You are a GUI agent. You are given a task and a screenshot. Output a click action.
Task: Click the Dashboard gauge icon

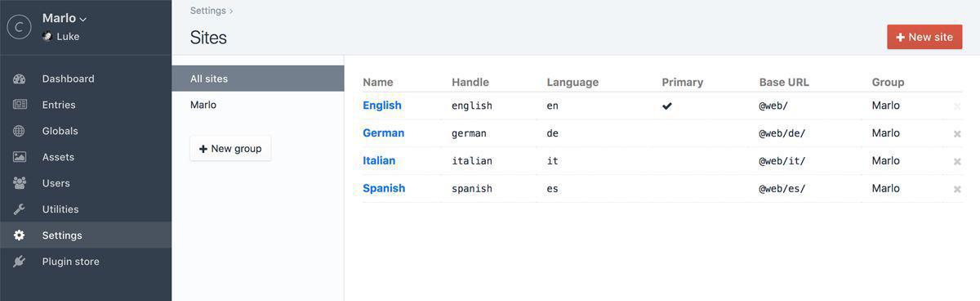point(20,79)
